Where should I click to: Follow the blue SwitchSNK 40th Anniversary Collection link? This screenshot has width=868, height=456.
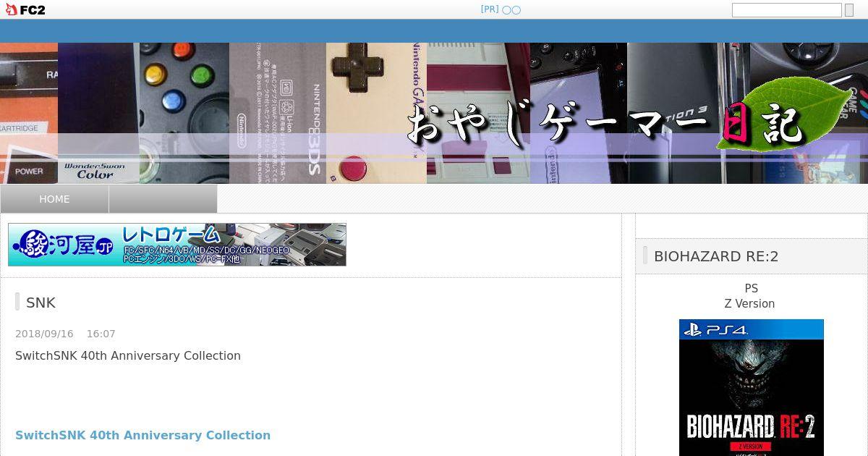pyautogui.click(x=142, y=435)
